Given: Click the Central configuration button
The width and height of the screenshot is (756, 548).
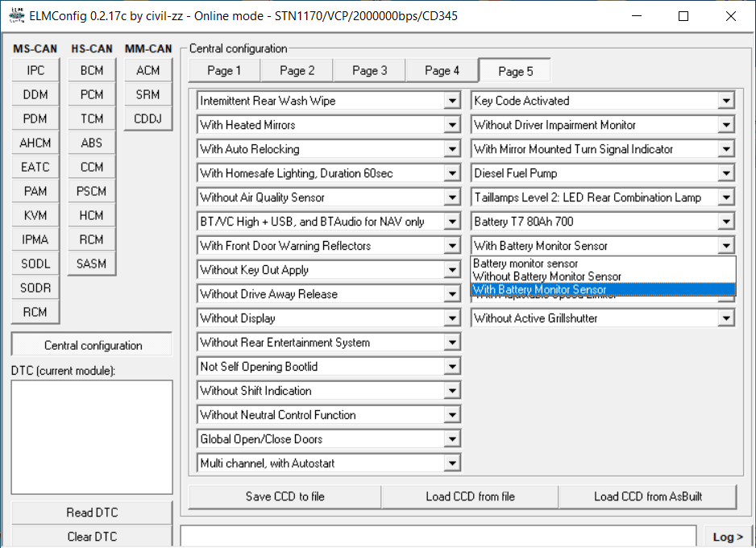Looking at the screenshot, I should tap(92, 345).
